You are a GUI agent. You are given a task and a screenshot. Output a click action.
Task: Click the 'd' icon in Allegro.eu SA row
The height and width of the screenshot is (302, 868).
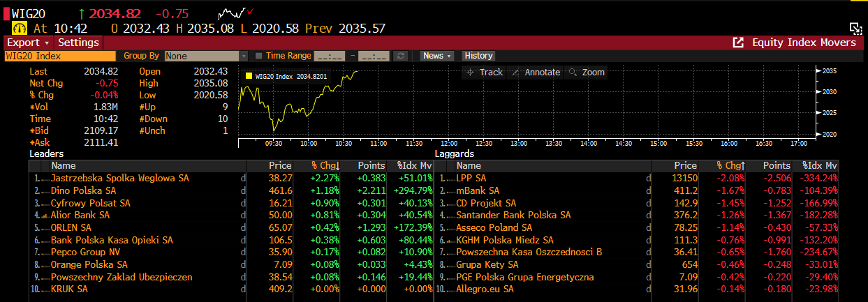(x=648, y=289)
